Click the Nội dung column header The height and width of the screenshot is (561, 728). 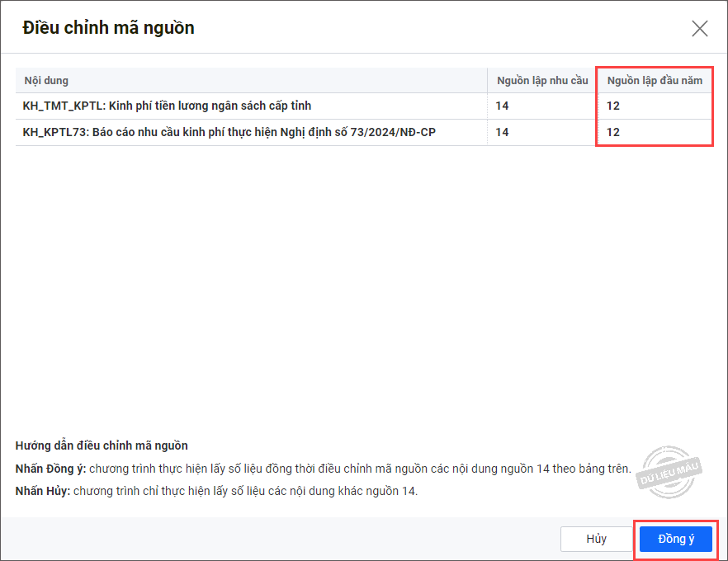tap(46, 81)
